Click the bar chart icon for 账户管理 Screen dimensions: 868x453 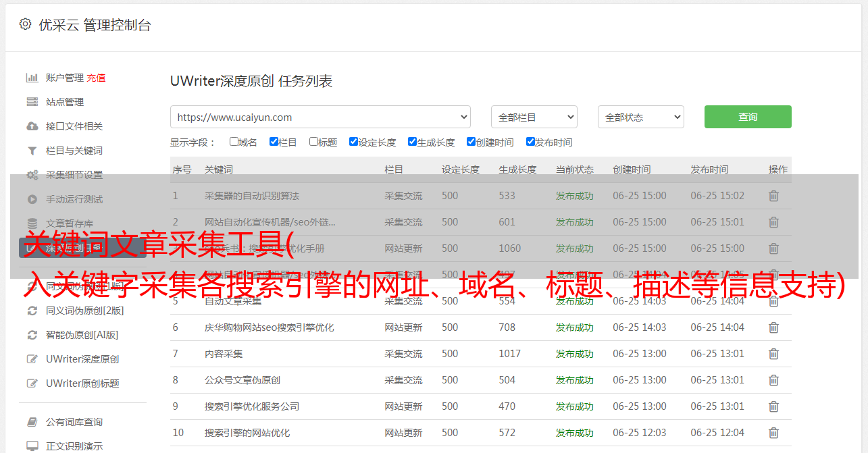(32, 78)
